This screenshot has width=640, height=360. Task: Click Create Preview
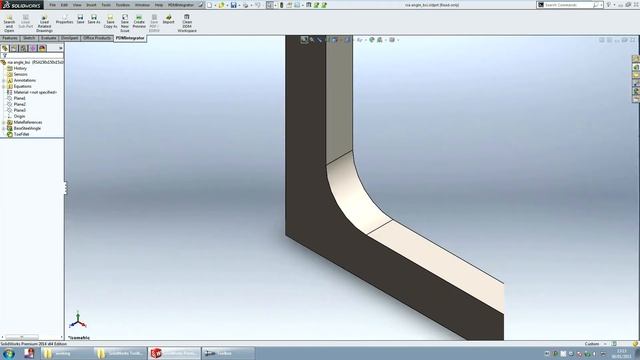[139, 22]
